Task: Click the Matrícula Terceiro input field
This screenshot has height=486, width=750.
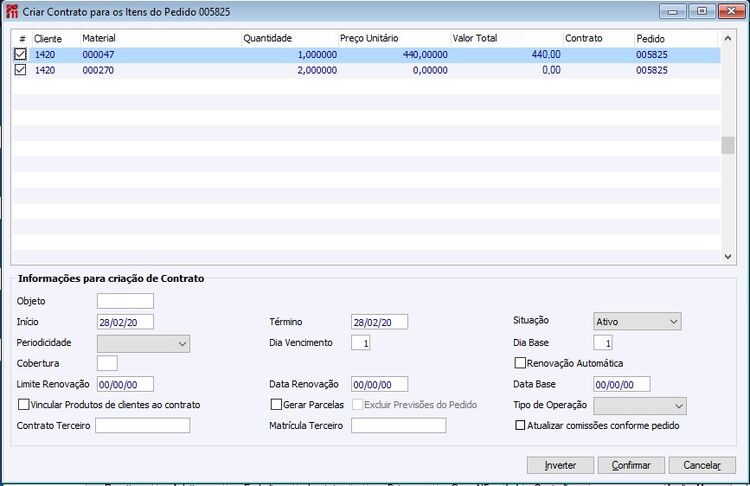Action: [x=398, y=425]
